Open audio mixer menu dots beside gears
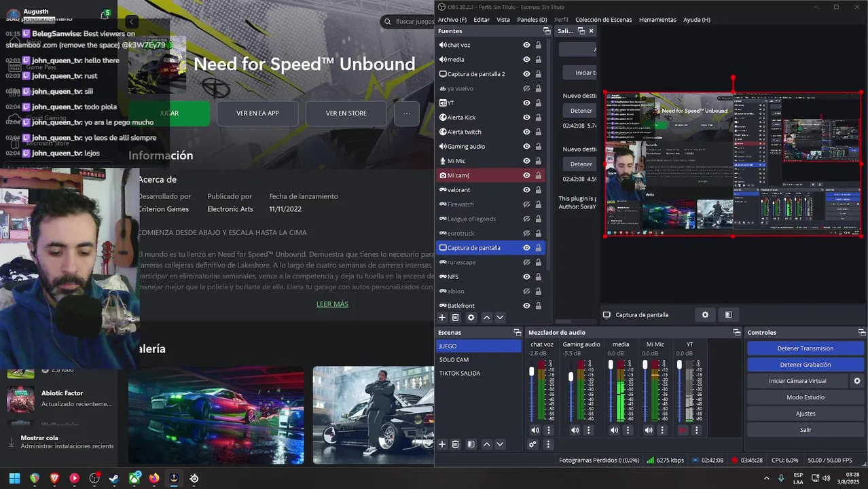 click(x=548, y=444)
